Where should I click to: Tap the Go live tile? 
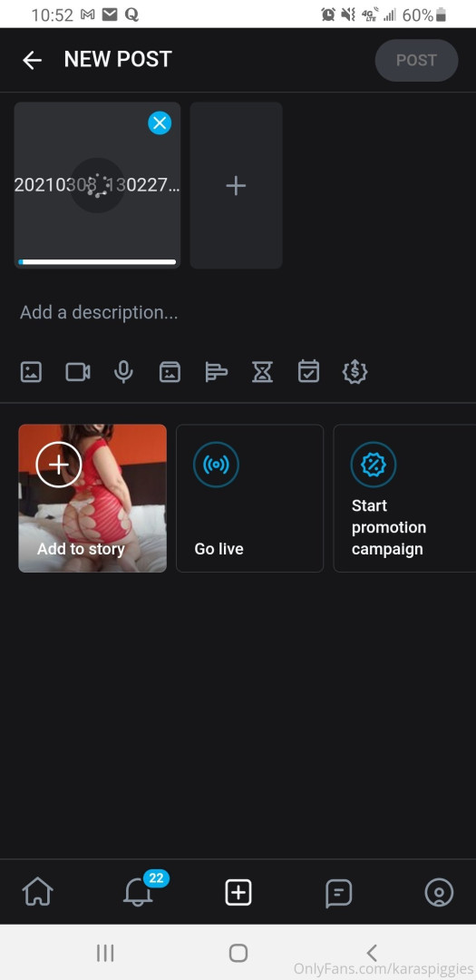250,498
